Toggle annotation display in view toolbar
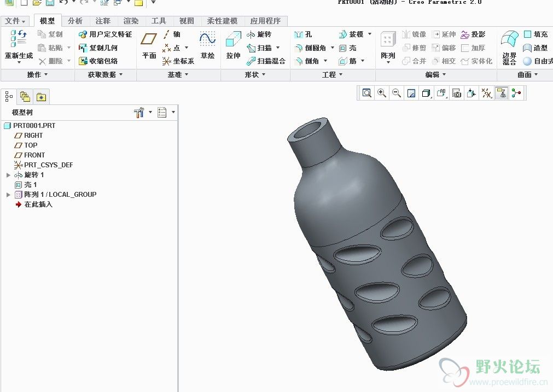Screen dimensions: 553x392 tap(502, 93)
